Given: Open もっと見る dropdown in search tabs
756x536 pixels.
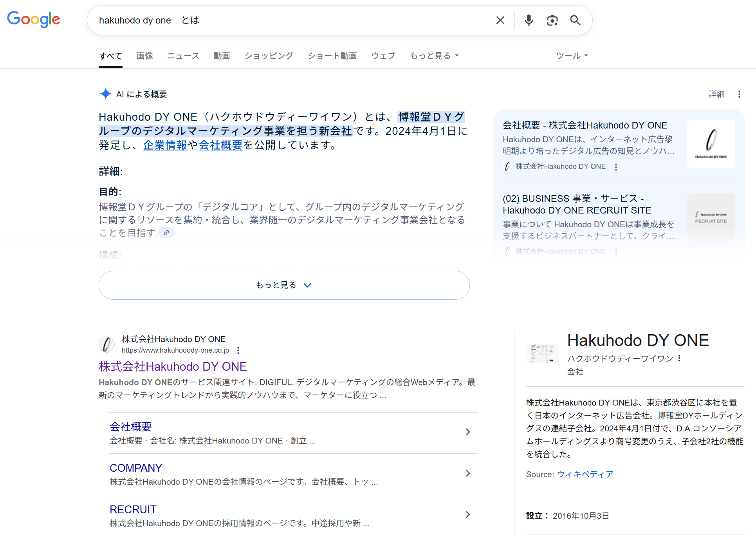Looking at the screenshot, I should click(434, 56).
